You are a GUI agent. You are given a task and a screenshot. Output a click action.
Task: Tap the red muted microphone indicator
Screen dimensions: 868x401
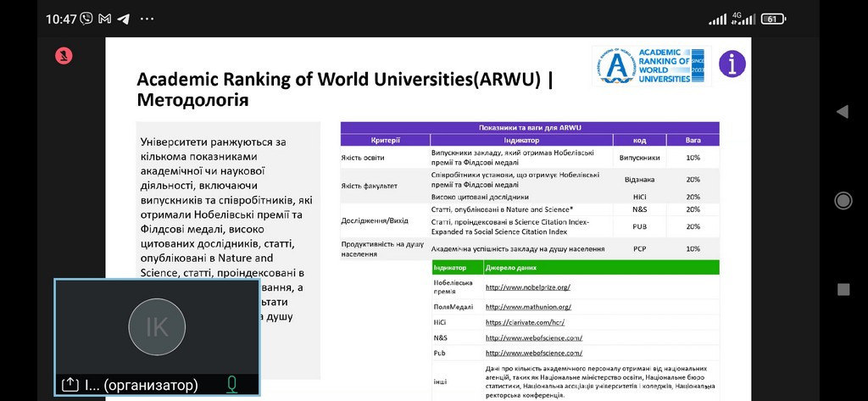pyautogui.click(x=64, y=56)
